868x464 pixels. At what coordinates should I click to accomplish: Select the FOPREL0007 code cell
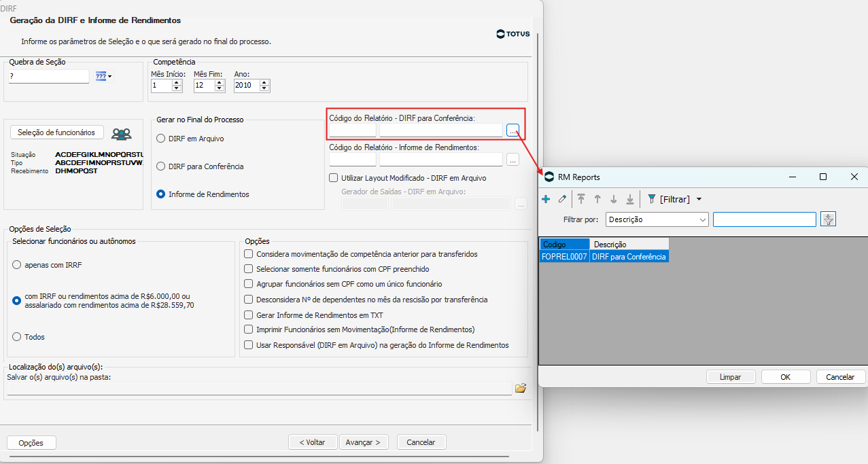[565, 257]
